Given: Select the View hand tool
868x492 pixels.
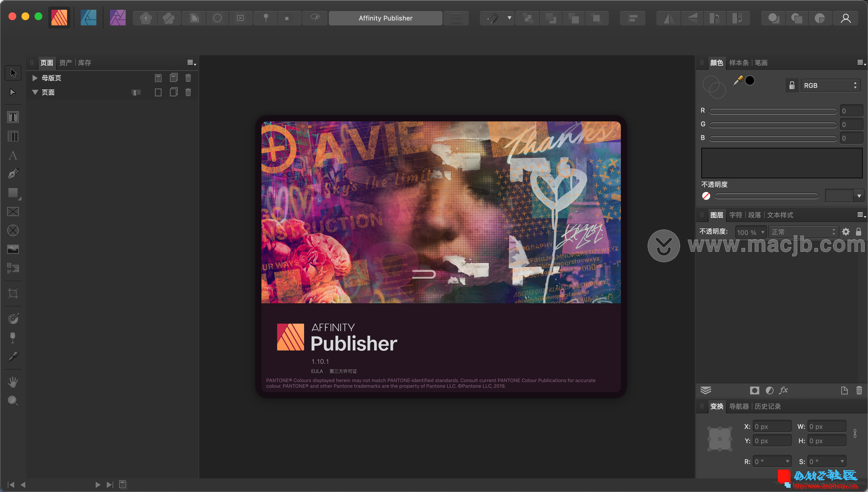Looking at the screenshot, I should (x=13, y=382).
